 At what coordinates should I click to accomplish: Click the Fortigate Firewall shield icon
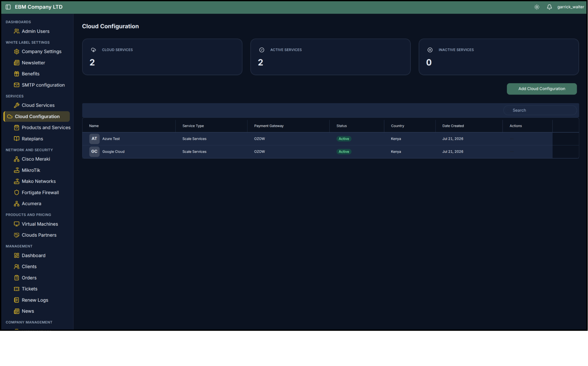17,192
